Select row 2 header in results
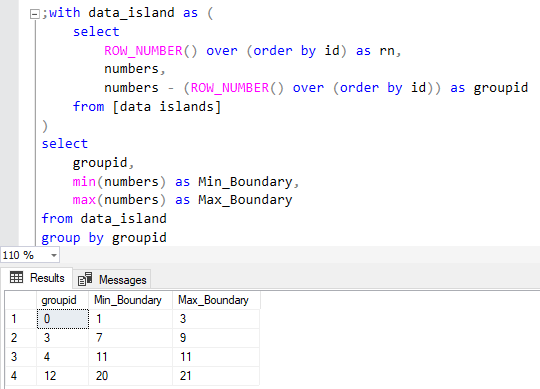 (x=21, y=338)
